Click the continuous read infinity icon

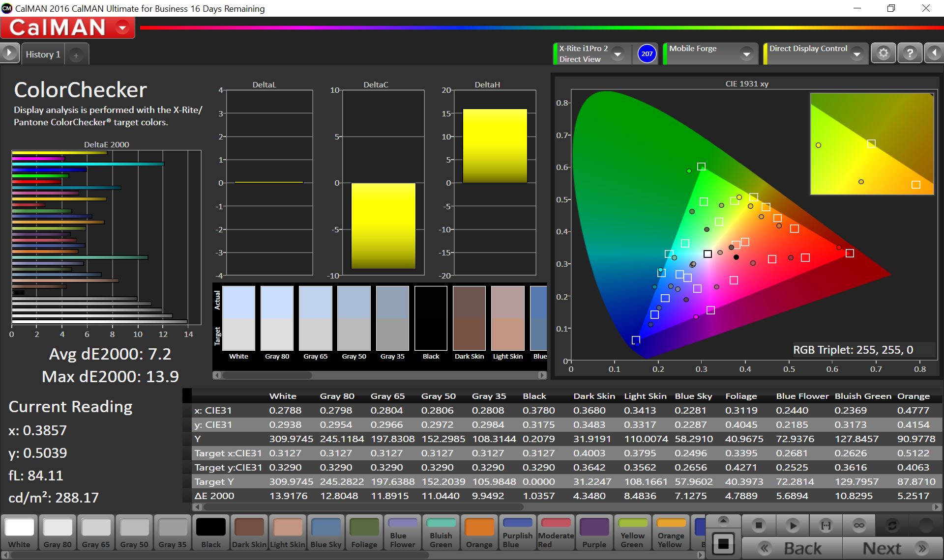click(859, 526)
